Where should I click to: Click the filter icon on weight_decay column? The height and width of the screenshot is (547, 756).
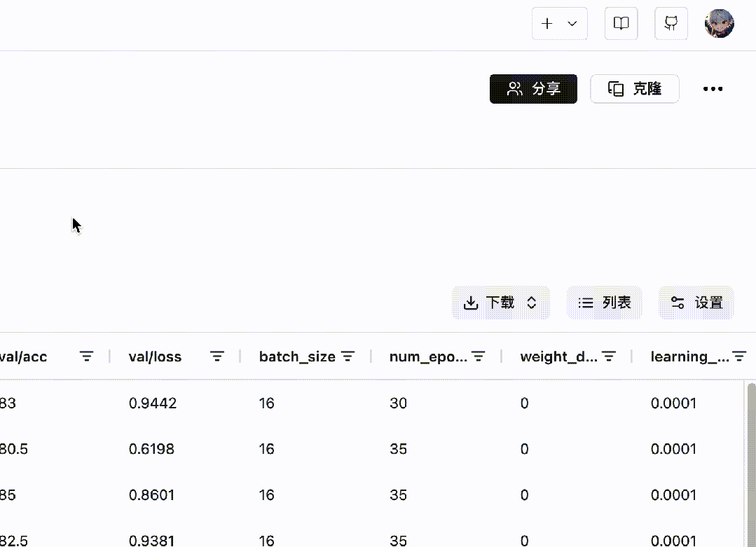609,356
